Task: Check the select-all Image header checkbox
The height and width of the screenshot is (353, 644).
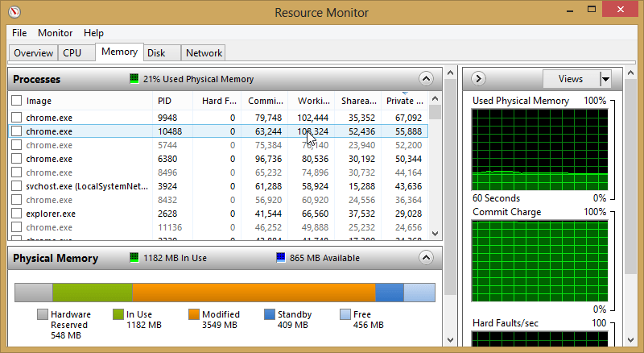Action: [x=16, y=101]
